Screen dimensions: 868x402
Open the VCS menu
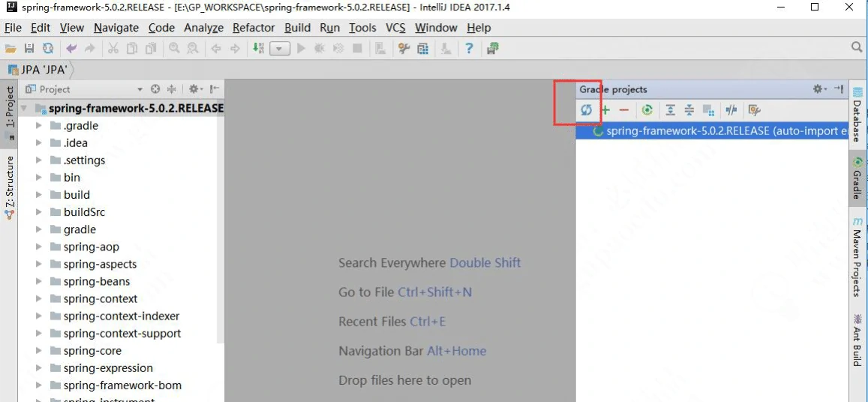395,28
